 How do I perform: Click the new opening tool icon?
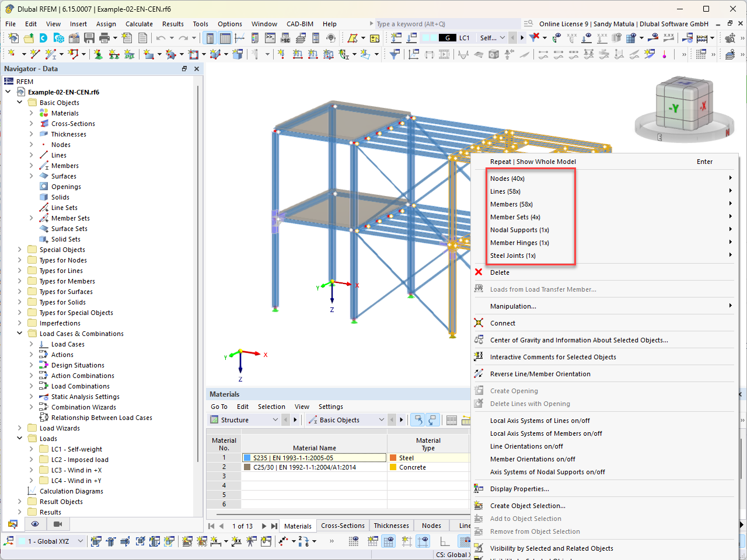click(193, 54)
